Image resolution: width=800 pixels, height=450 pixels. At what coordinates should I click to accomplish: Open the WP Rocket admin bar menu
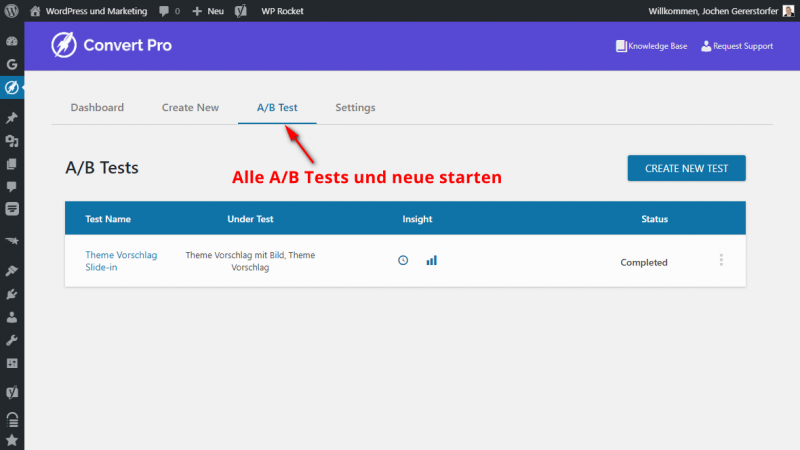[x=282, y=11]
